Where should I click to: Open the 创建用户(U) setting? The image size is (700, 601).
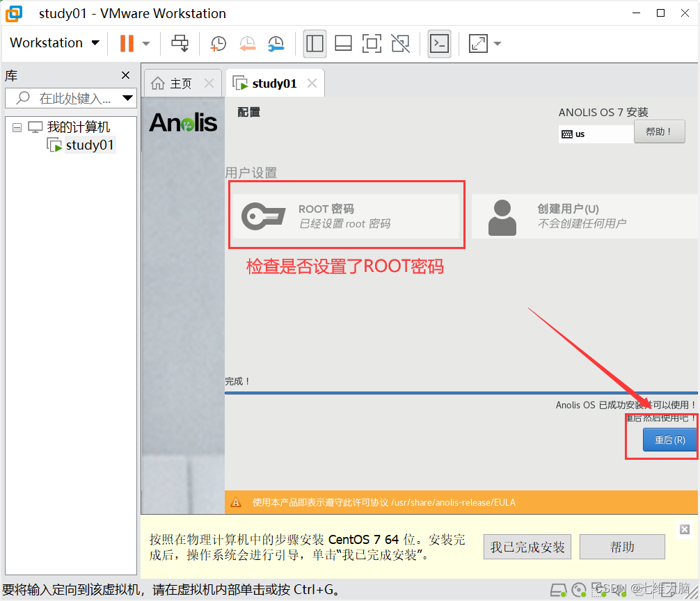pyautogui.click(x=584, y=216)
